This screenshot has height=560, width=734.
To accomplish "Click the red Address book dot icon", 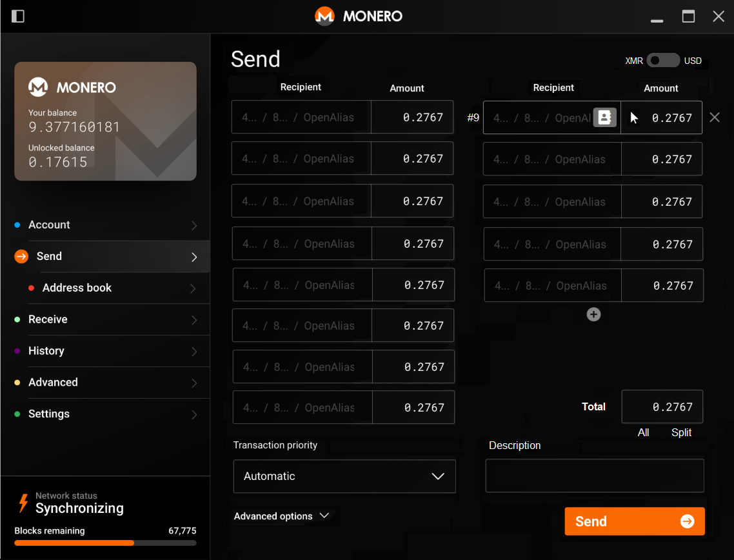I will point(32,288).
